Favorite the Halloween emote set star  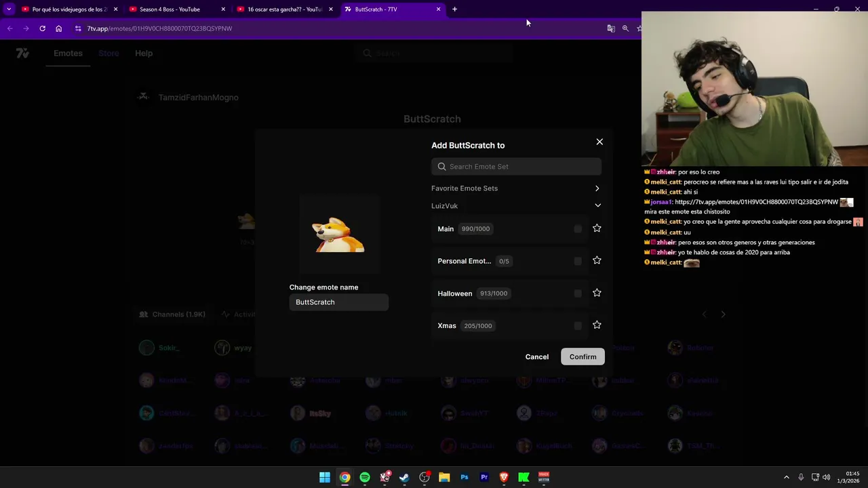click(x=597, y=293)
